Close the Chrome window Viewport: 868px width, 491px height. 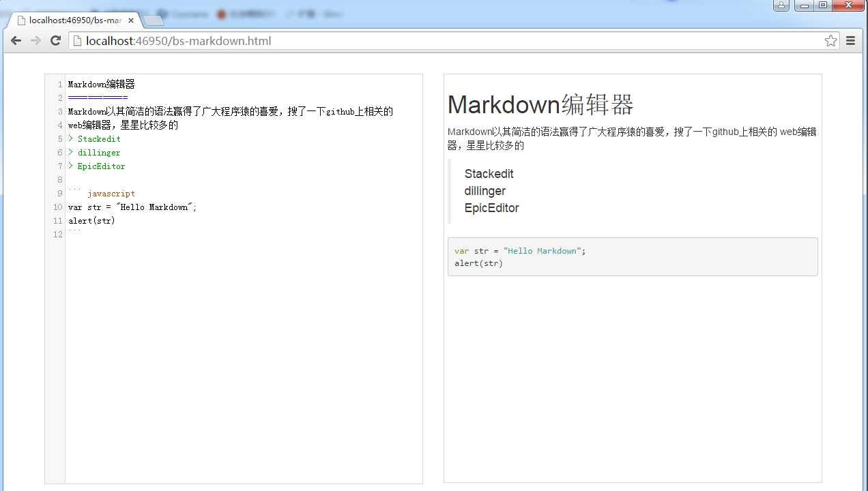(x=848, y=5)
